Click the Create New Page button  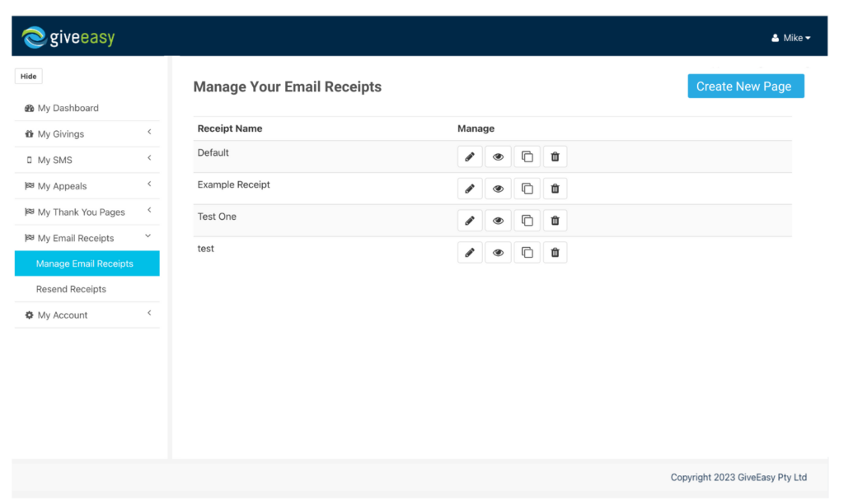[745, 86]
